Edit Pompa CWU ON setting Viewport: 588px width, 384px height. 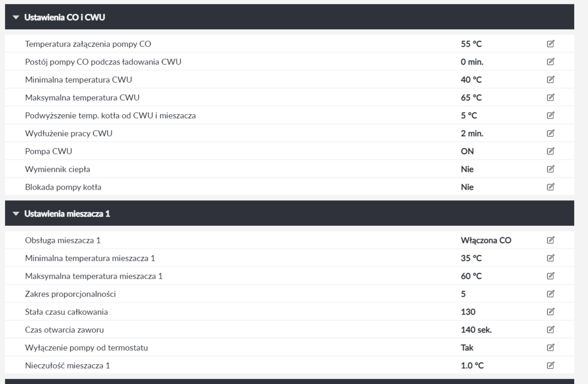550,151
